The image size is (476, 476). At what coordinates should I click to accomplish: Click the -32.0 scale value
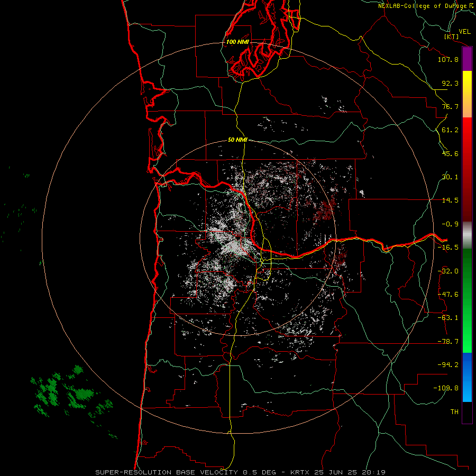tap(448, 271)
